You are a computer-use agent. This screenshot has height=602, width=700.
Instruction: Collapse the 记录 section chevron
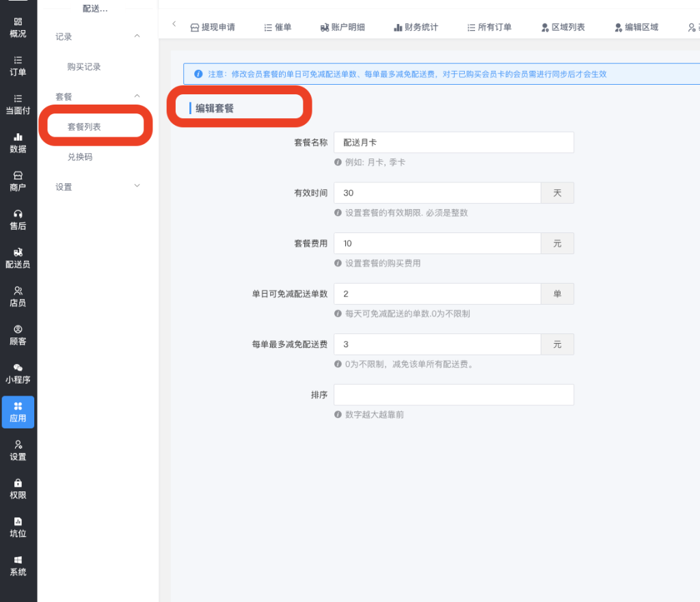point(137,36)
